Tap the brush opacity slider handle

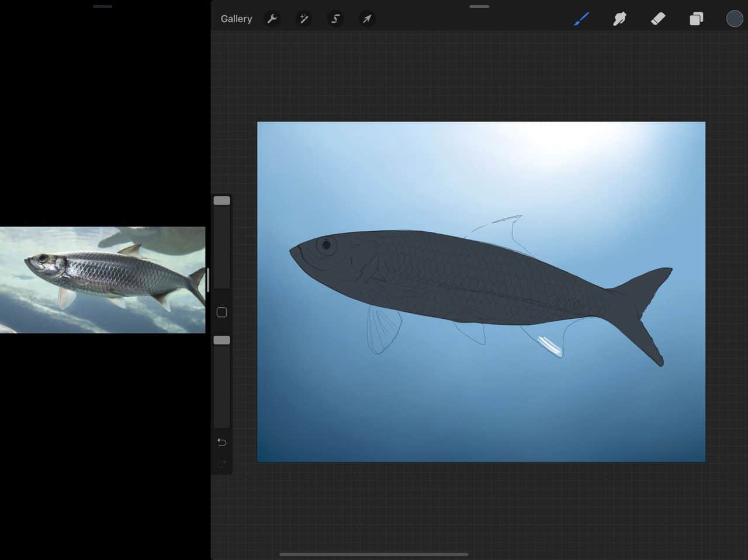[x=221, y=339]
